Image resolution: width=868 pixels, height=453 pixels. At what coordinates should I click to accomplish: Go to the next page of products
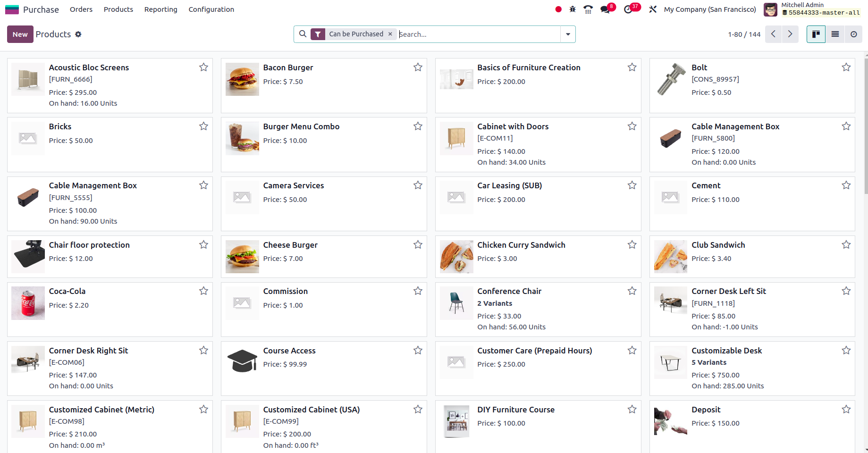coord(790,34)
